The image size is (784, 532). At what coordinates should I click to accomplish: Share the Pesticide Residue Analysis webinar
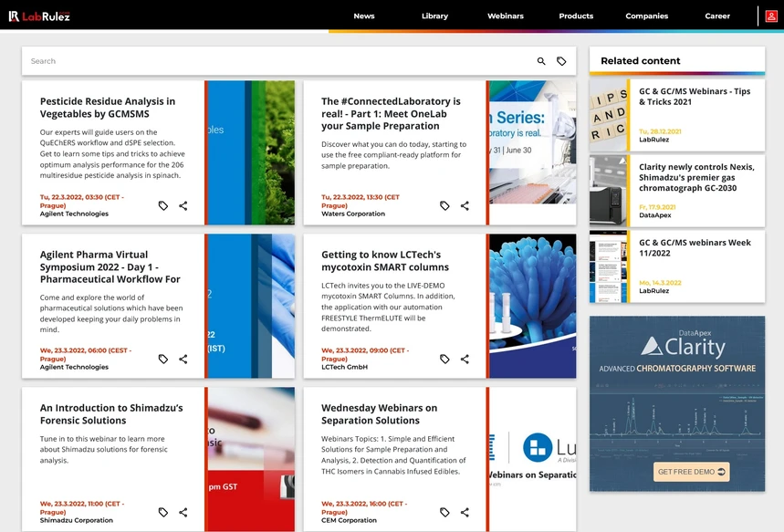[183, 205]
